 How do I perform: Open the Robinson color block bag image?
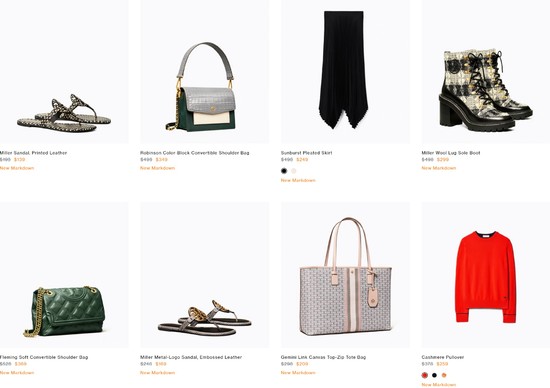(205, 71)
